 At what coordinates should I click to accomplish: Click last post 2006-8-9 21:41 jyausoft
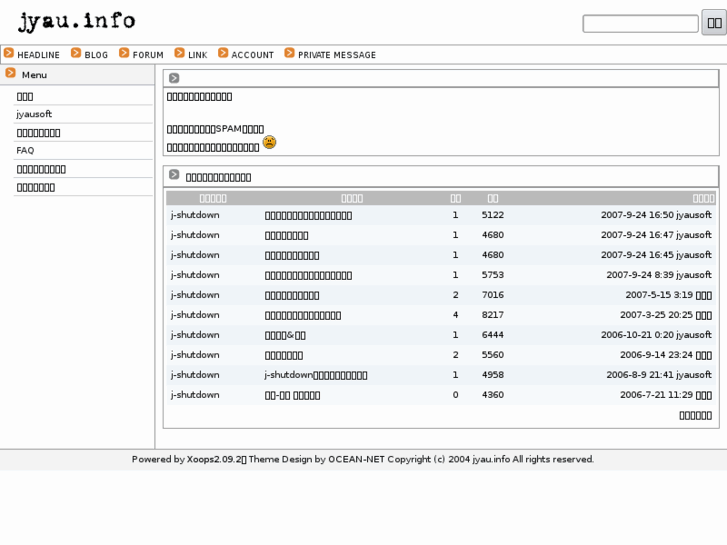(x=659, y=374)
